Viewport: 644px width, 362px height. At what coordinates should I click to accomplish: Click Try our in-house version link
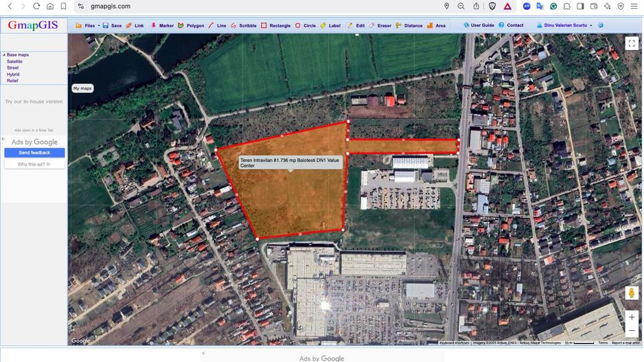coord(34,102)
